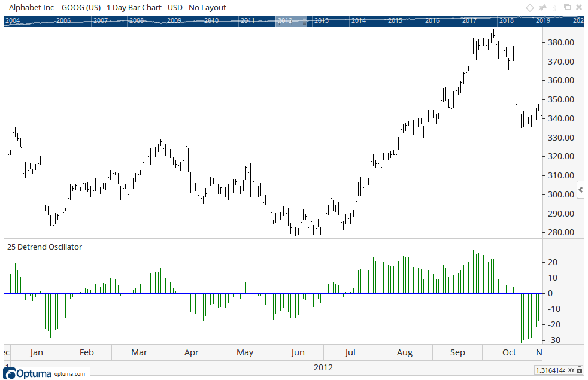
Task: Expand the side panel arrow on right edge
Action: pos(580,190)
